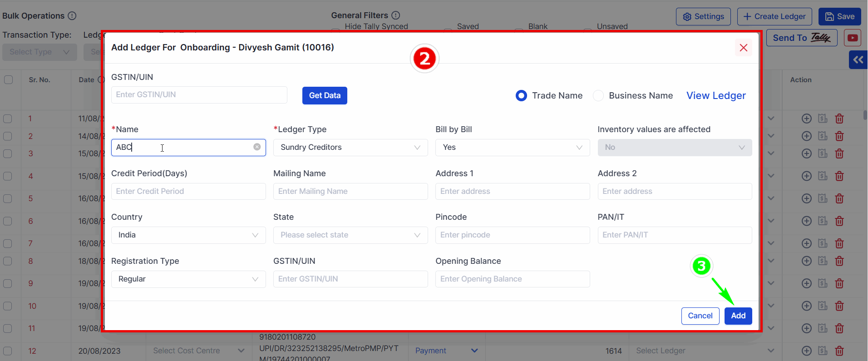868x361 pixels.
Task: Toggle the select-all checkbox in table header
Action: pyautogui.click(x=8, y=79)
